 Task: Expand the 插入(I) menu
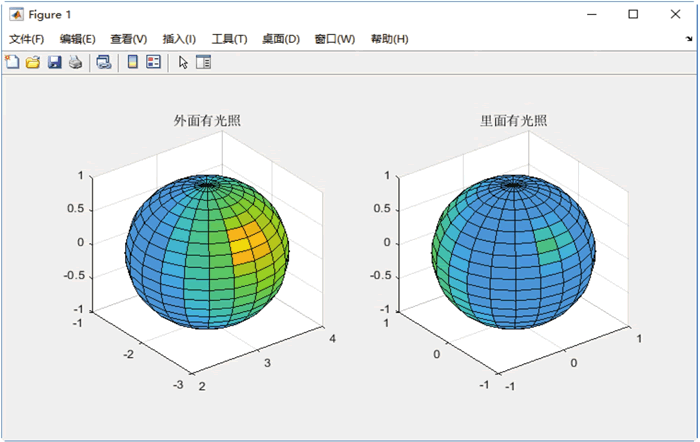(179, 39)
